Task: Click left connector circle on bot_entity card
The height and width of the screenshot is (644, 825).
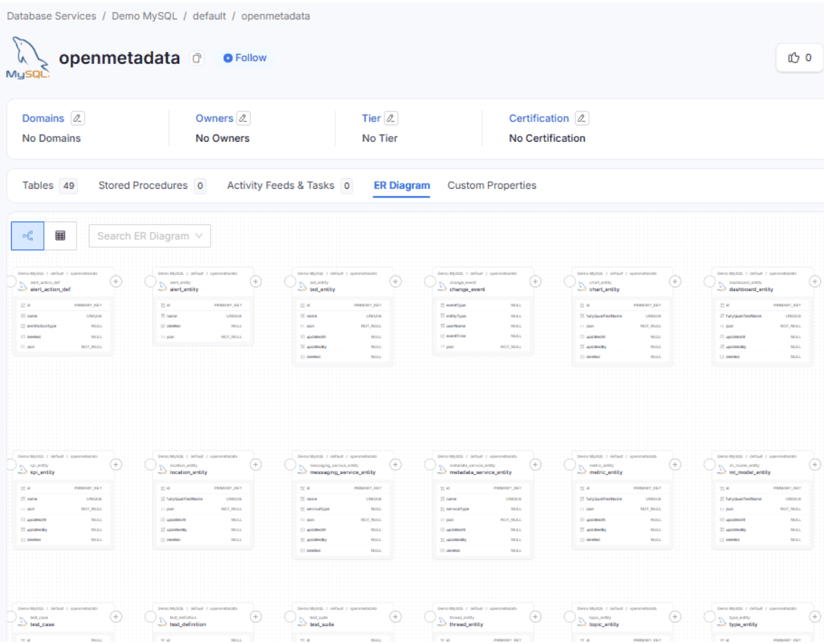Action: pos(290,282)
